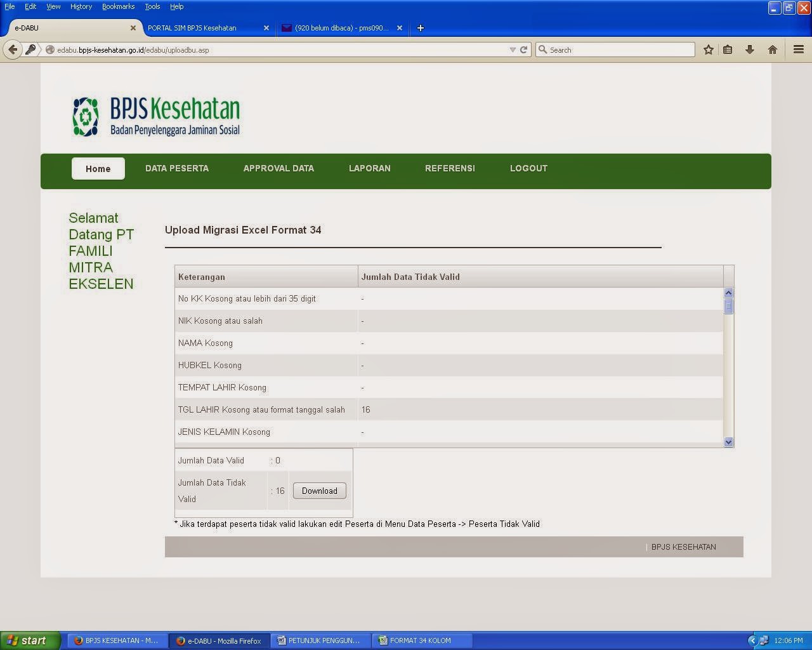The image size is (812, 650).
Task: Open FORMAT 34 KOLOM taskbar window
Action: click(x=422, y=640)
